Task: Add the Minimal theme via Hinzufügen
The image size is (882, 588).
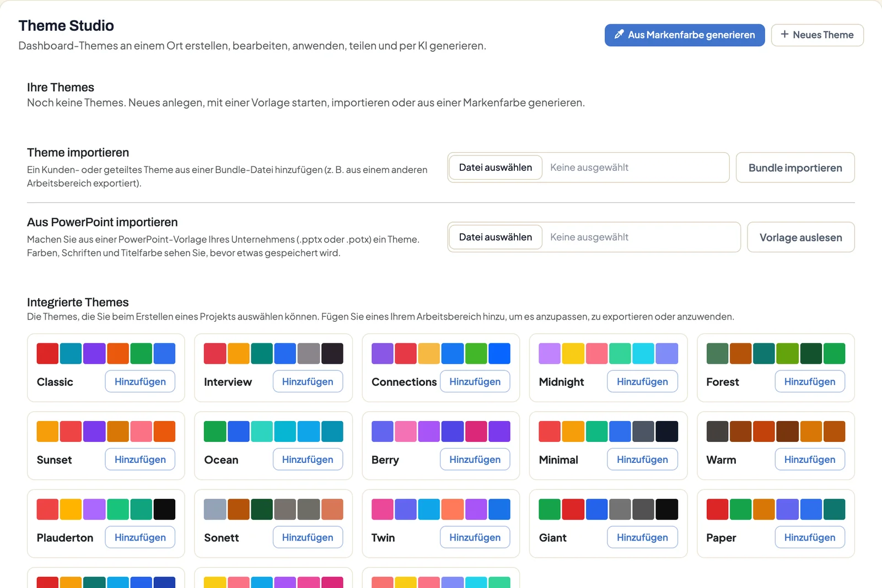Action: click(x=642, y=459)
